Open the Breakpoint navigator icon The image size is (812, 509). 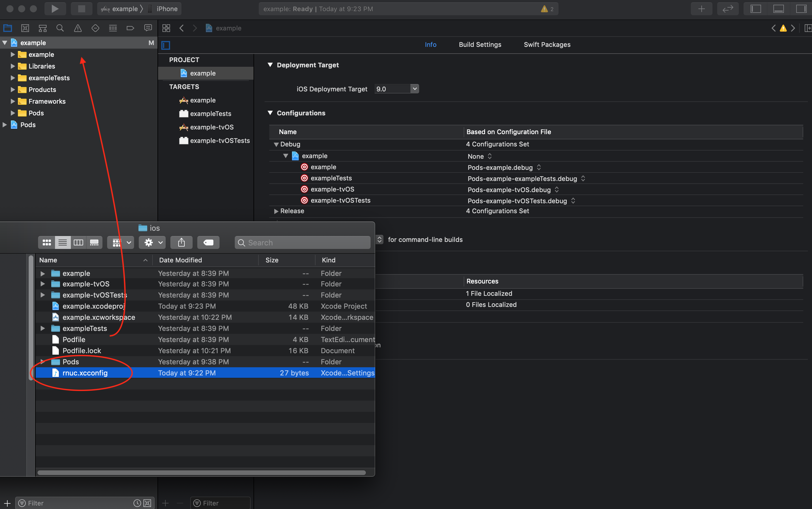131,28
